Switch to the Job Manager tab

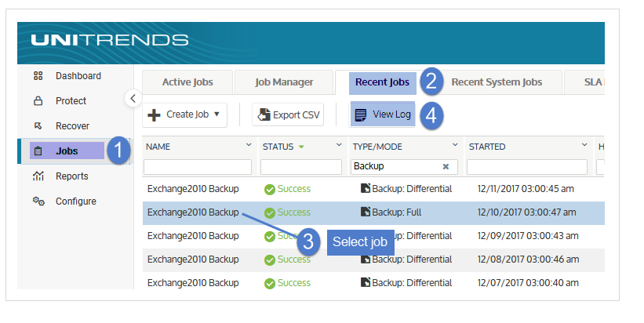284,82
